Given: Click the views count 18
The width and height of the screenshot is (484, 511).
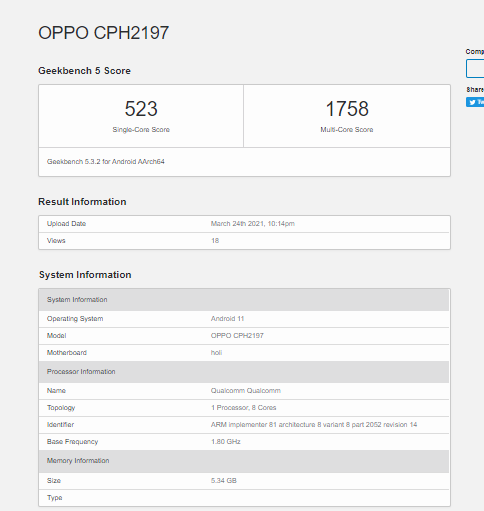Looking at the screenshot, I should pos(215,241).
